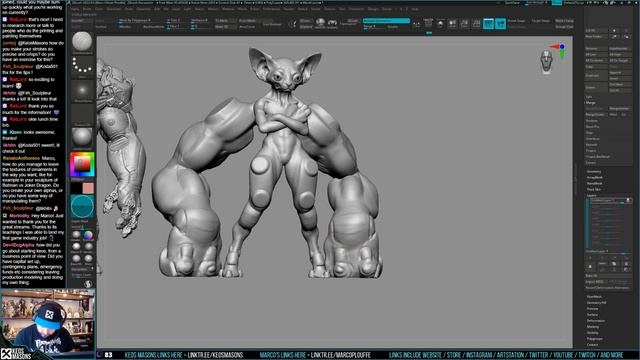Image resolution: width=640 pixels, height=360 pixels.
Task: Click 'LINKTR.EE/KEOSMASONS' text in bottom banner
Action: [x=215, y=355]
